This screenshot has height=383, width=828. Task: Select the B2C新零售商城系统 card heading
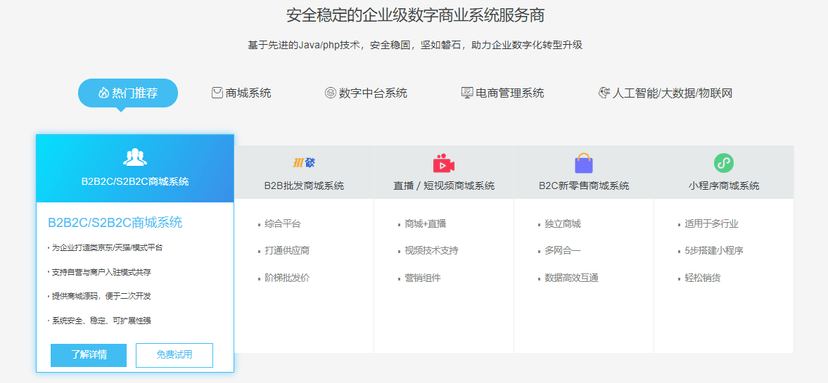[584, 186]
